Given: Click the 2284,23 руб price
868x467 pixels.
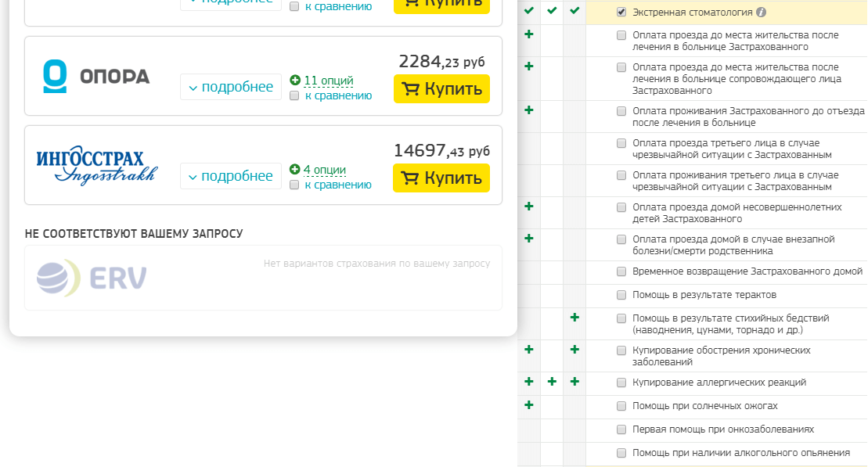Looking at the screenshot, I should click(x=441, y=62).
